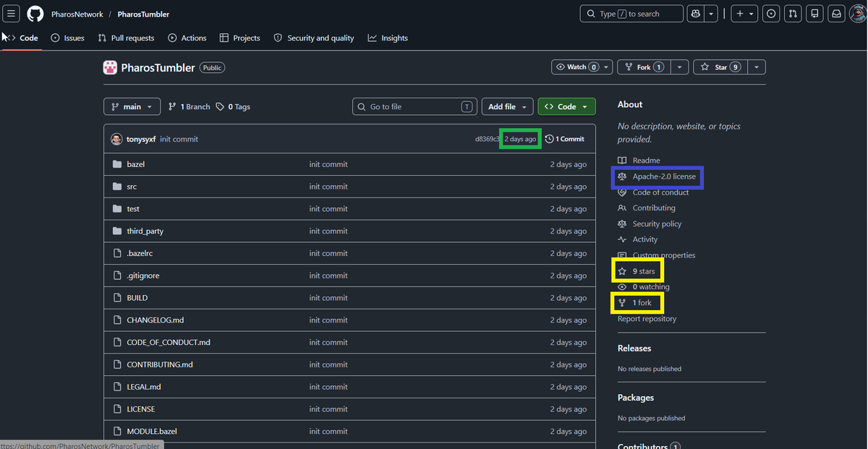Open the src folder
This screenshot has height=449, width=868.
tap(132, 187)
